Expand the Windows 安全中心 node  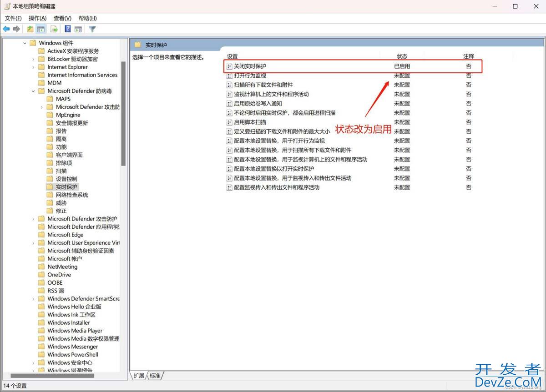click(33, 362)
